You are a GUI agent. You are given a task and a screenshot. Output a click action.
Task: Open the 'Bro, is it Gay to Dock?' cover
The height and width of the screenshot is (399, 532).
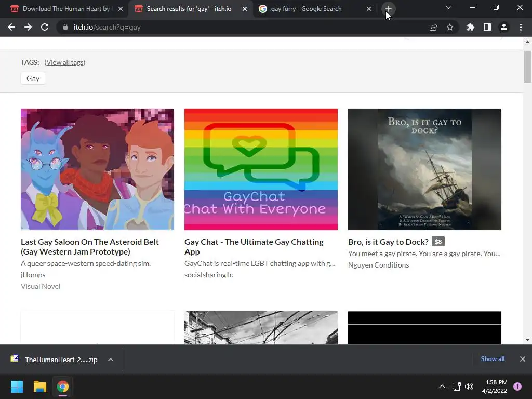coord(424,169)
